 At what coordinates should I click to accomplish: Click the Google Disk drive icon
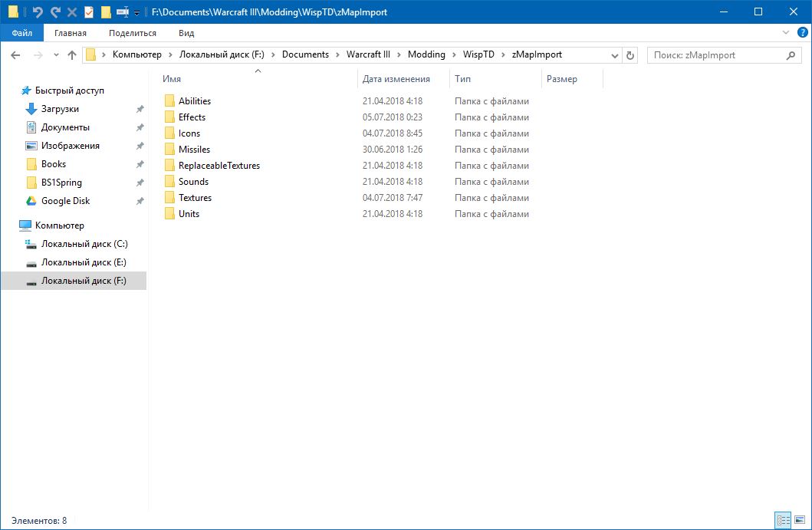pos(31,201)
